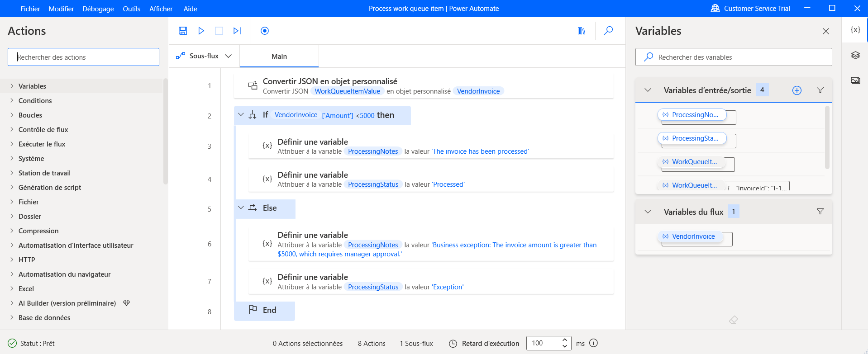
Task: Select the ProcessingSta... variable chip
Action: coord(692,138)
